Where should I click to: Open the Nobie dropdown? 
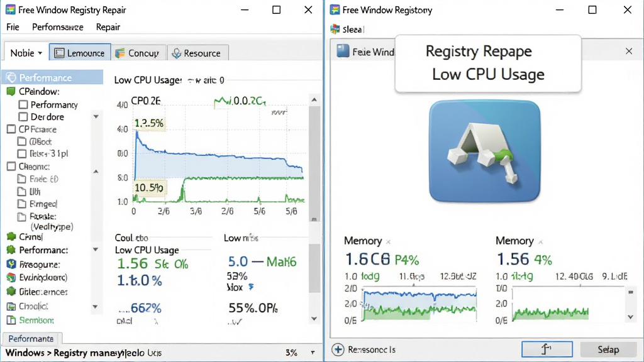tap(26, 53)
